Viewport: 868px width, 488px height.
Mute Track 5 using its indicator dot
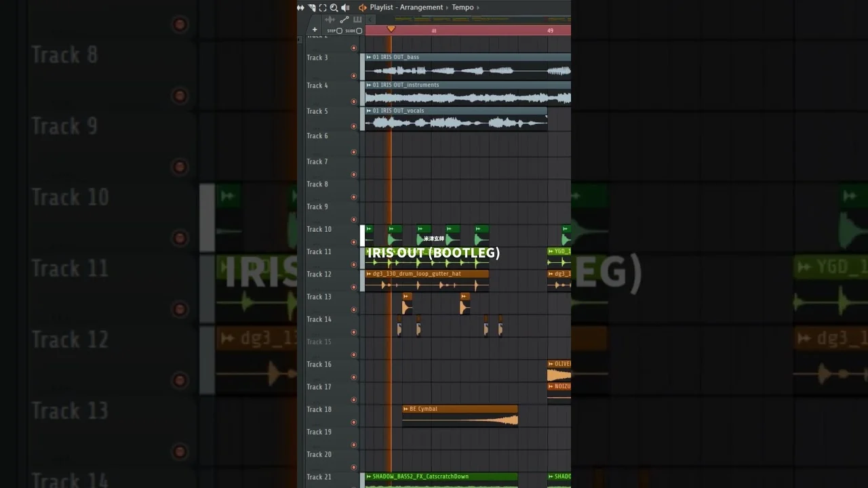[353, 126]
